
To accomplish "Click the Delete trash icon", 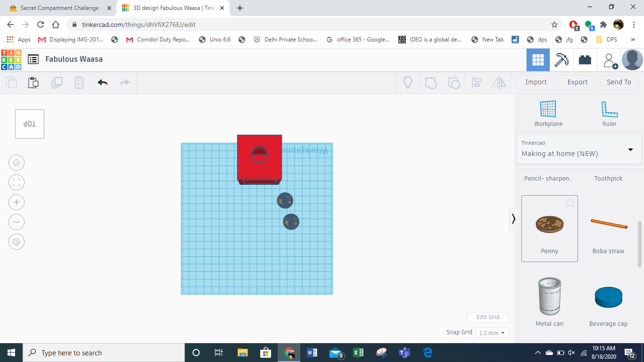I will click(x=79, y=82).
